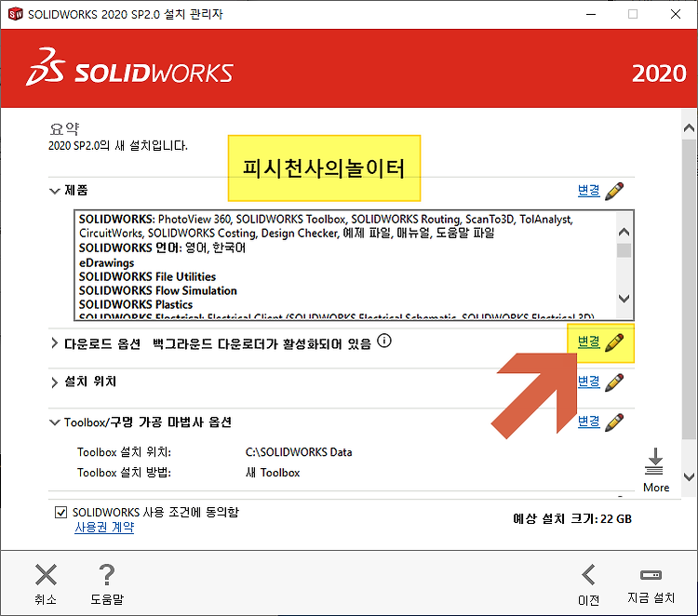
Task: Select eDrawings in product list
Action: coord(106,262)
